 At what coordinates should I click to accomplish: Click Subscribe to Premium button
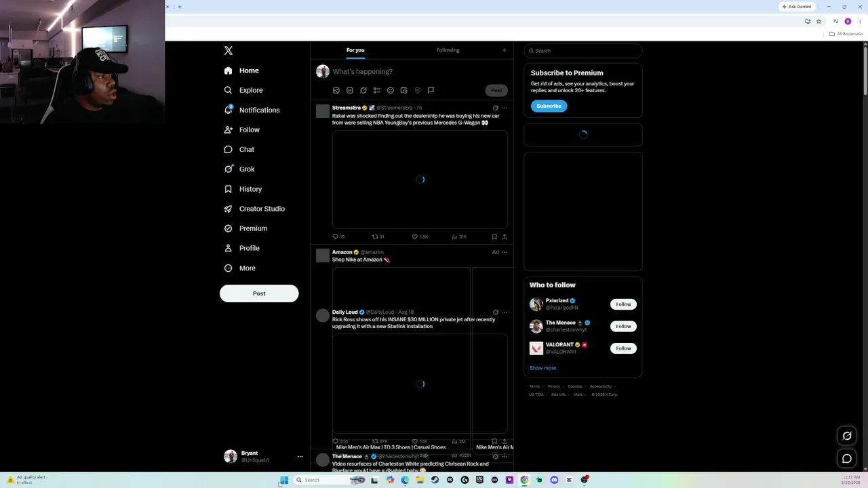pyautogui.click(x=549, y=106)
